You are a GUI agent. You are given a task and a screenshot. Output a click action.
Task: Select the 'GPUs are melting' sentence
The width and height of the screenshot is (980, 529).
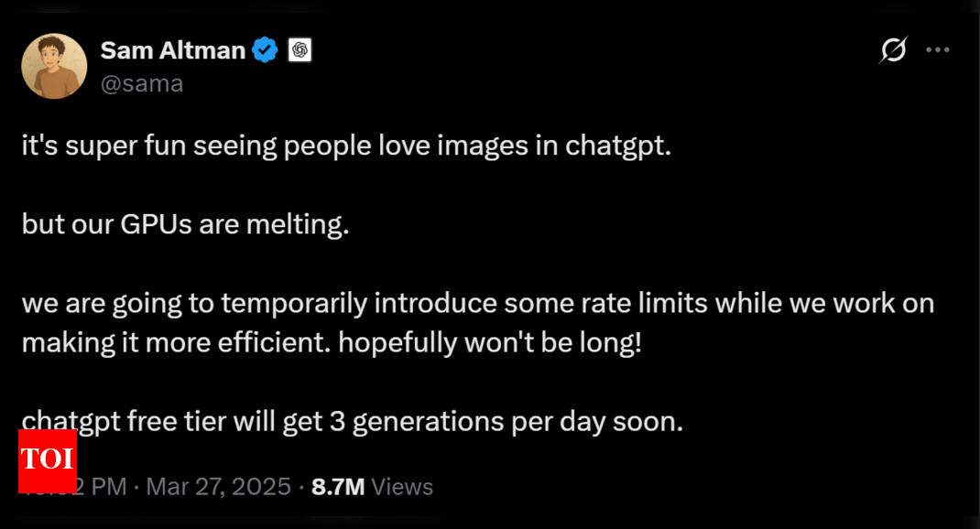tap(186, 224)
